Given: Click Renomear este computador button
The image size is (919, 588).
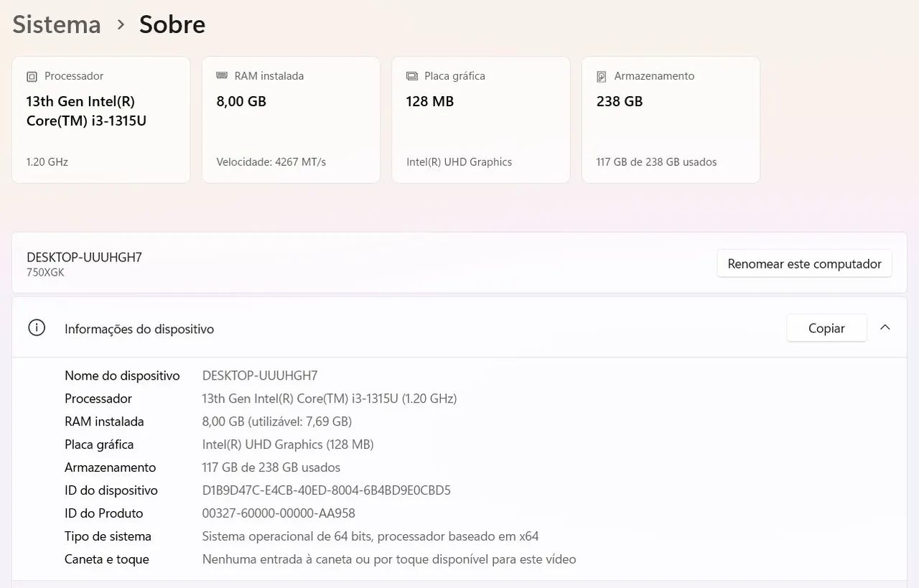Looking at the screenshot, I should 804,263.
